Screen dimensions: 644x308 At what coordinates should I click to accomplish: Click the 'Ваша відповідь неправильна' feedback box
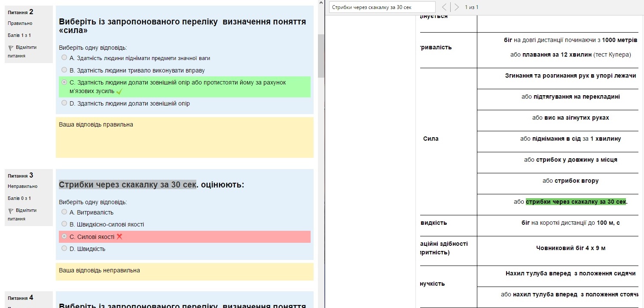pos(185,271)
